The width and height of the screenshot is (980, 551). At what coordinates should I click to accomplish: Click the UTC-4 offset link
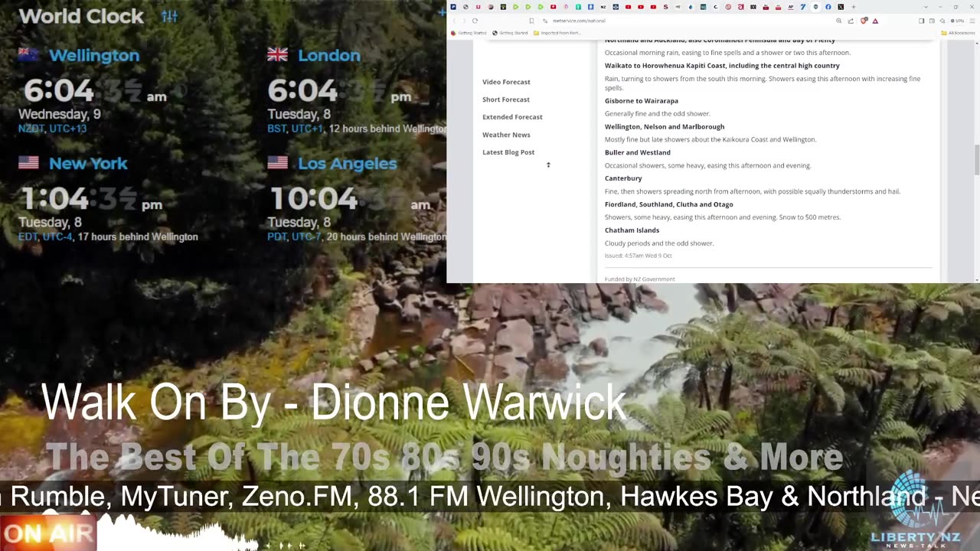click(x=57, y=236)
